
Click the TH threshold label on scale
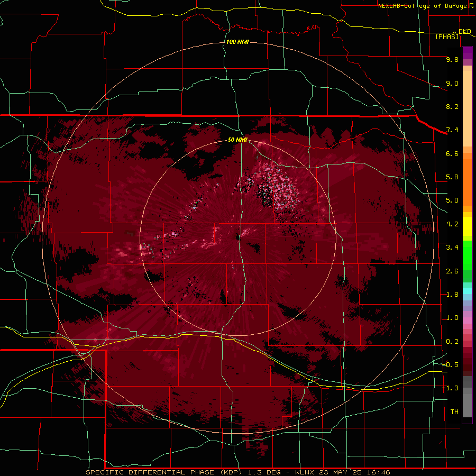(454, 412)
